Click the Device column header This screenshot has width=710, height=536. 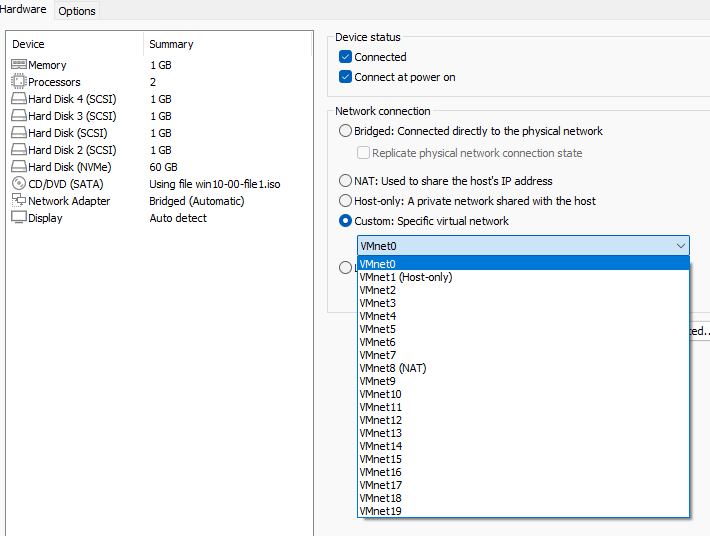click(75, 44)
